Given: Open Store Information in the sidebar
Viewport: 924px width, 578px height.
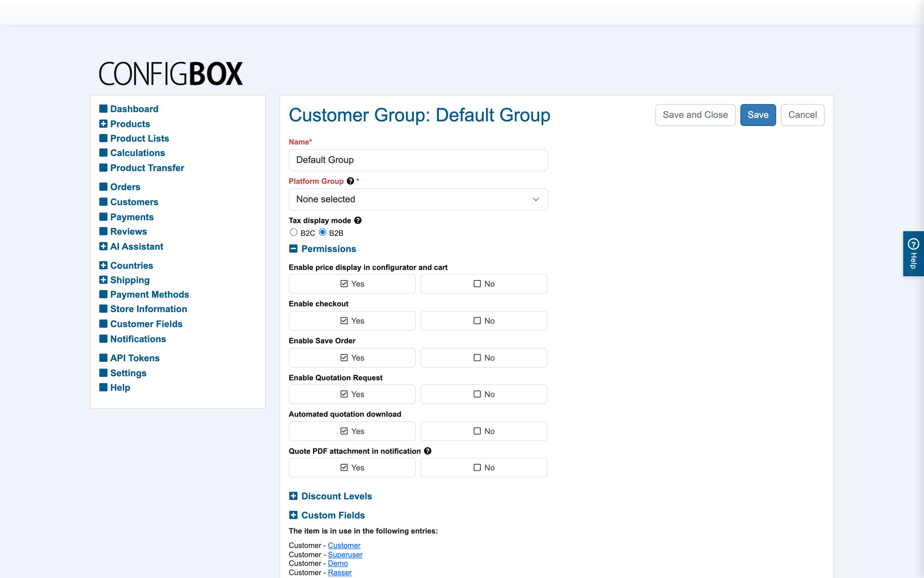Looking at the screenshot, I should click(x=148, y=309).
